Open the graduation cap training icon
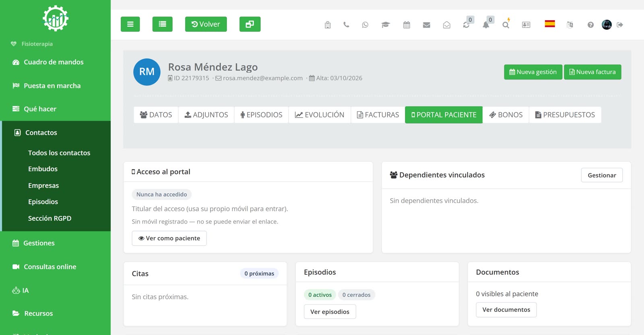This screenshot has width=644, height=335. [386, 25]
